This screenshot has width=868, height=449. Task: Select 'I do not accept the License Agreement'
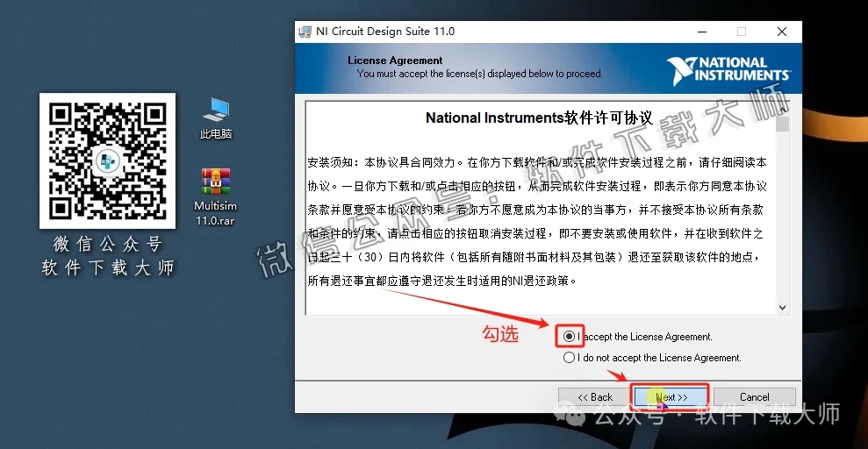pos(569,358)
